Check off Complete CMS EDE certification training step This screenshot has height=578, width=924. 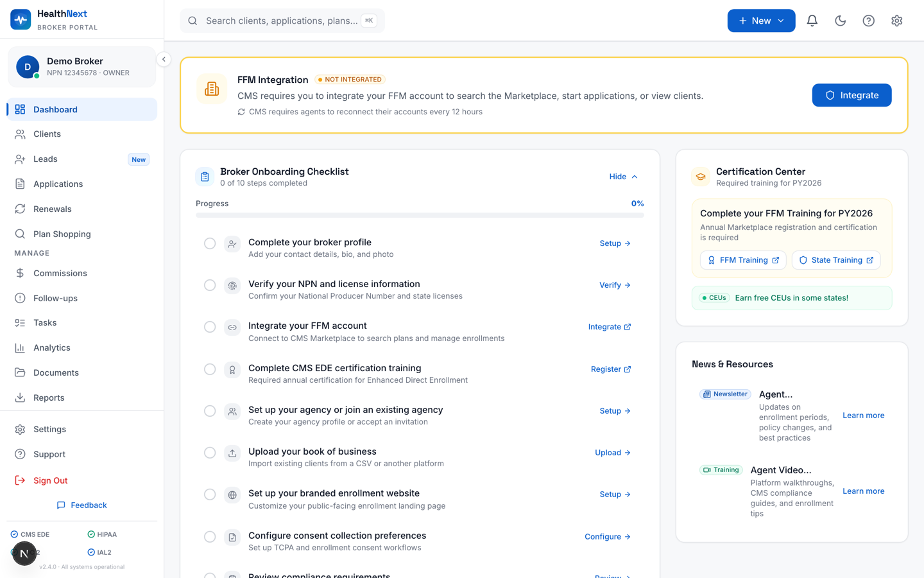[x=210, y=369]
